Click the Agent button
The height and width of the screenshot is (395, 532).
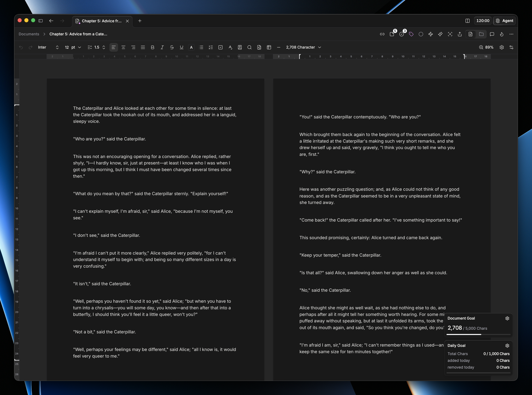[x=505, y=21]
